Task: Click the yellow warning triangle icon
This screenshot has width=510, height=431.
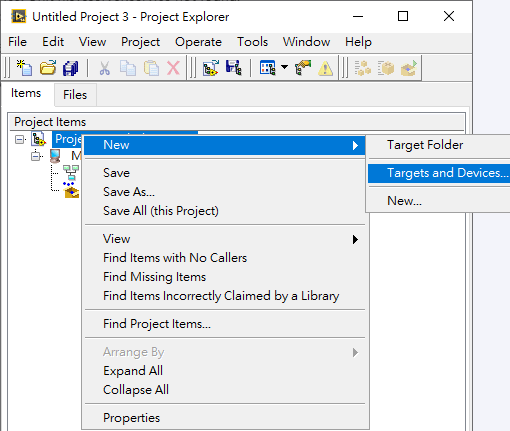Action: pyautogui.click(x=325, y=68)
